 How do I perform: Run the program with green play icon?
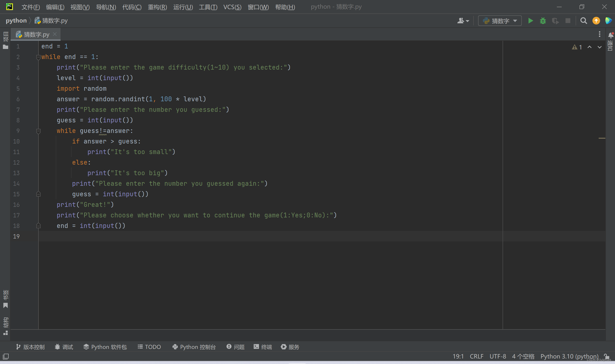point(530,21)
